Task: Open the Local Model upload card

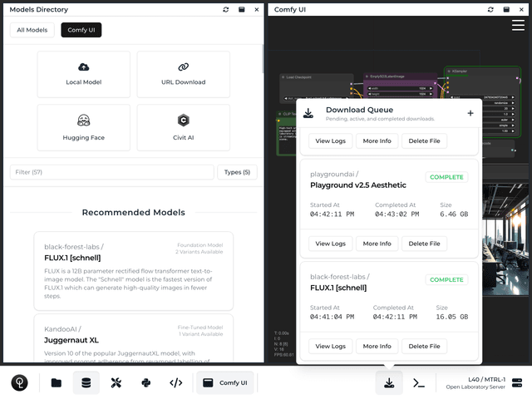Action: tap(83, 74)
